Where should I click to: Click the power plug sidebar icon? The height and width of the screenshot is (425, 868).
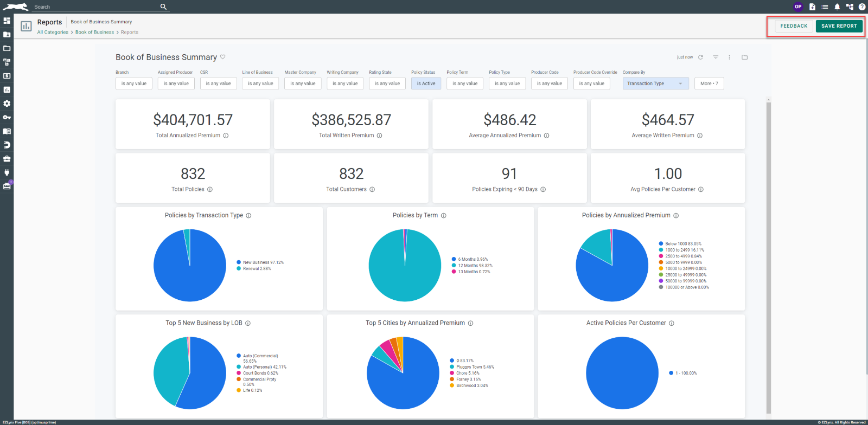point(7,172)
